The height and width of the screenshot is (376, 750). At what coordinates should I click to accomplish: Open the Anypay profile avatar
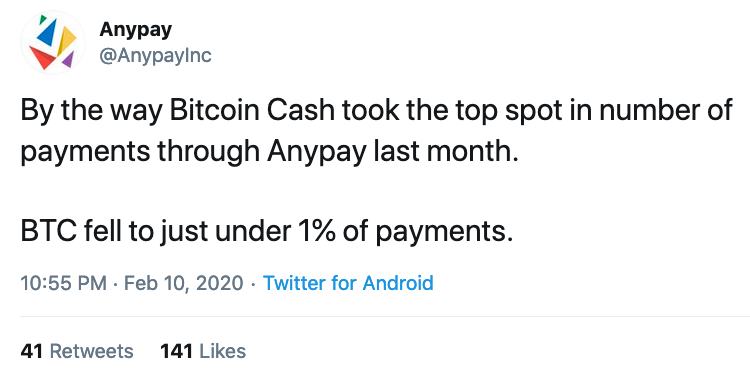53,43
